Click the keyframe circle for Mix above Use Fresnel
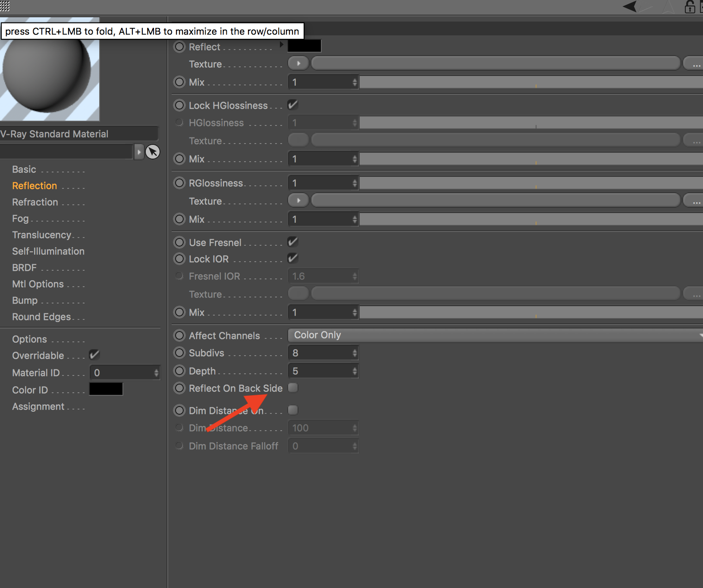This screenshot has height=588, width=703. point(179,219)
